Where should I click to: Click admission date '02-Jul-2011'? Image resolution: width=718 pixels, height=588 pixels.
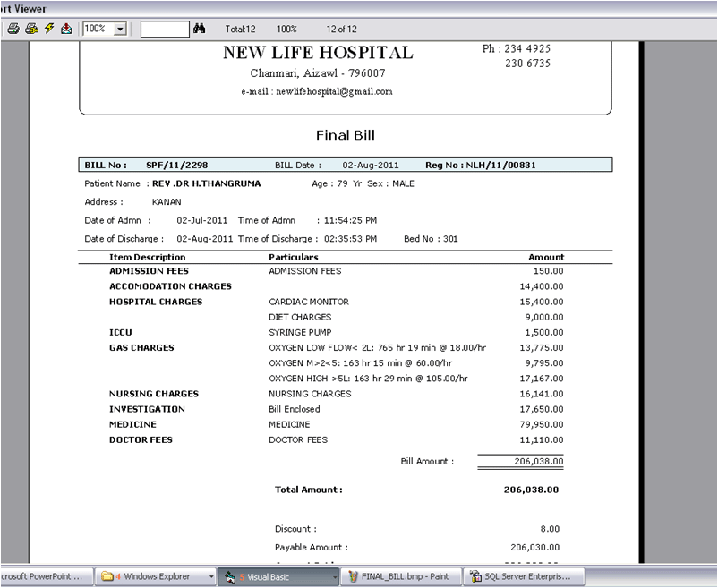pos(202,220)
